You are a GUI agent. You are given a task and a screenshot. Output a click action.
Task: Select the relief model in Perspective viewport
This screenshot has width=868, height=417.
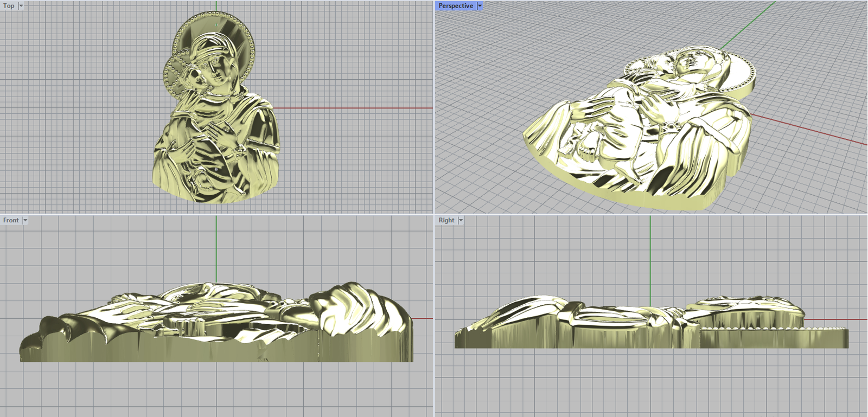point(640,130)
